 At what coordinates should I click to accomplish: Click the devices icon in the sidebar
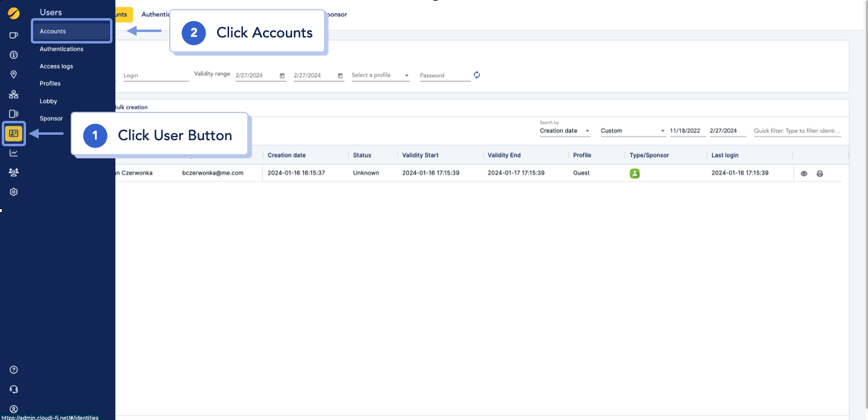[13, 114]
